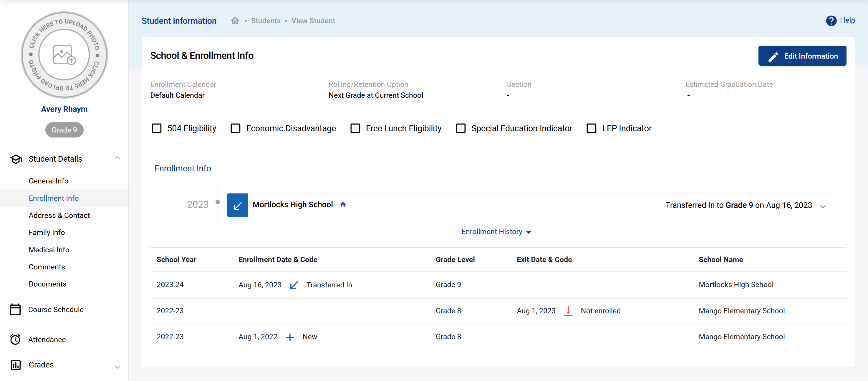Enable the Free Lunch Eligibility checkbox

[x=355, y=128]
